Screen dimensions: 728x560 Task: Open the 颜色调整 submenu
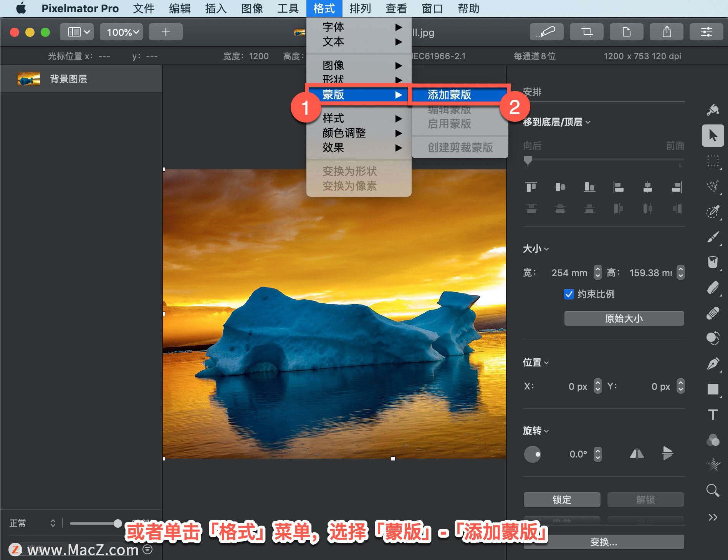click(x=359, y=133)
